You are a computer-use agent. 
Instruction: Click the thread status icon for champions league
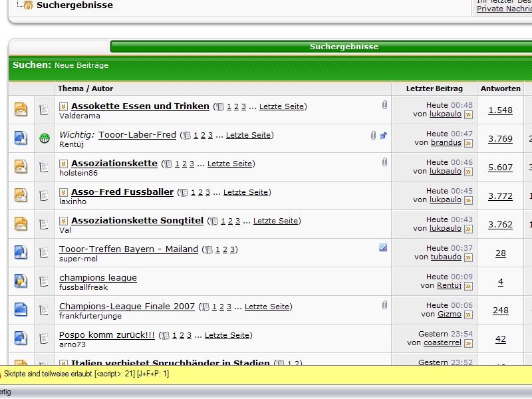(21, 281)
